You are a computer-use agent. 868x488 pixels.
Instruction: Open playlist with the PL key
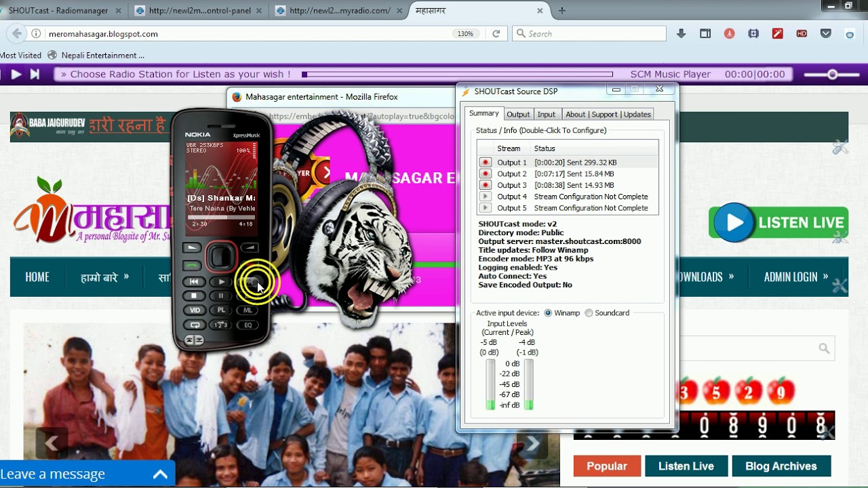pos(221,310)
